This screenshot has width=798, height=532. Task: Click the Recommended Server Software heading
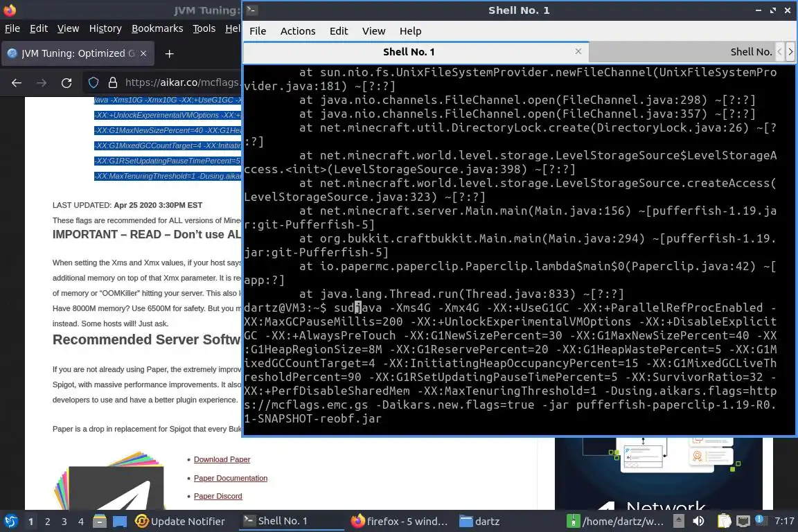(x=147, y=339)
